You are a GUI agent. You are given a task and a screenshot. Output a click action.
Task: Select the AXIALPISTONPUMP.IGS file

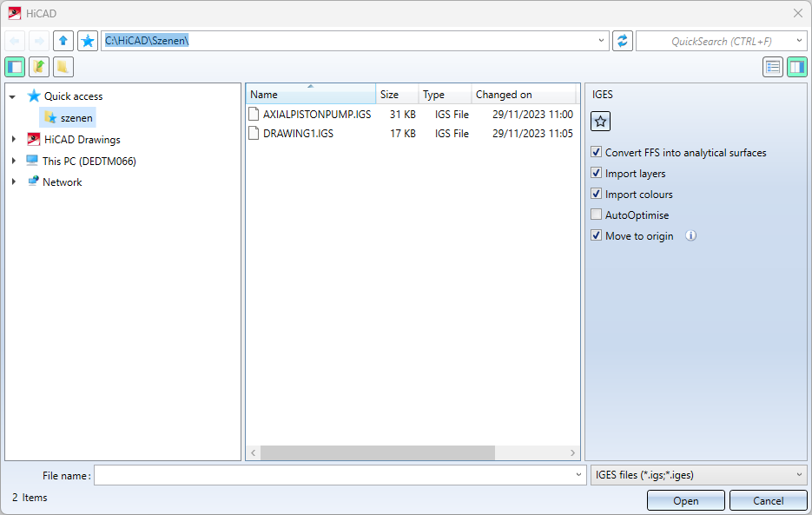coord(316,115)
